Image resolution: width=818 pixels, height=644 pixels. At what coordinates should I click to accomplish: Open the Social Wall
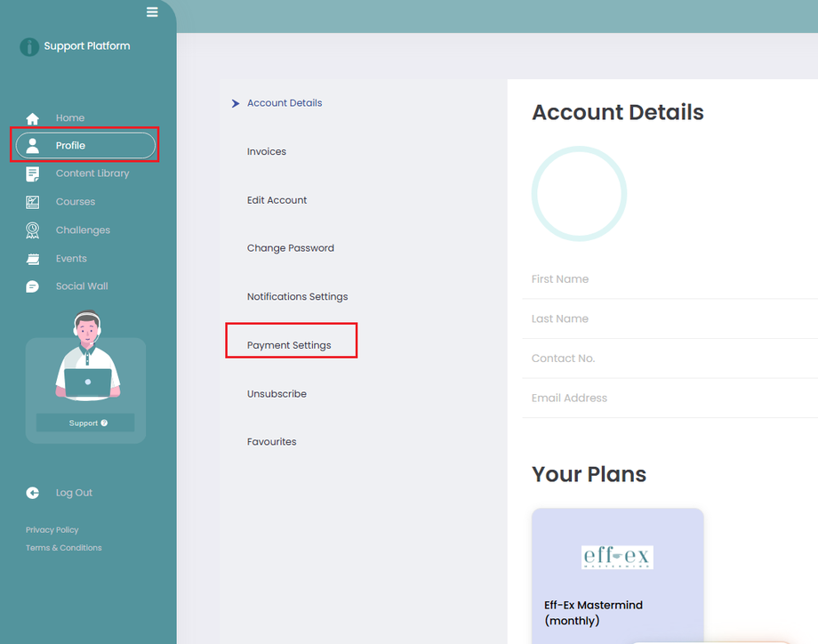(x=82, y=286)
